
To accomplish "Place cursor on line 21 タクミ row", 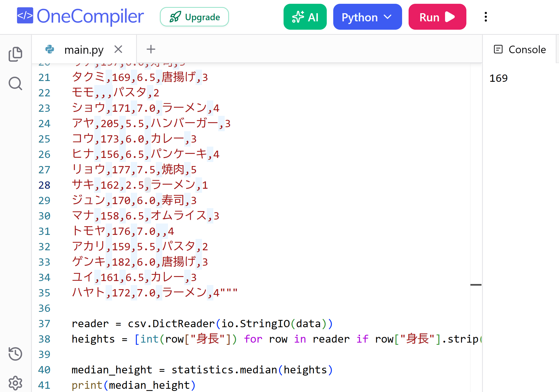I will coord(140,77).
